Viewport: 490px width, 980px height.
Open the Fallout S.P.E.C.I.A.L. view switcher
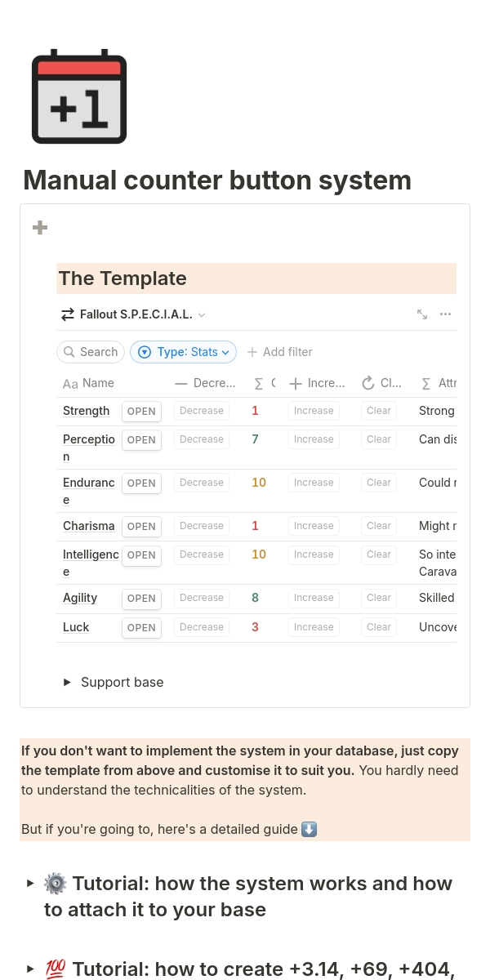coord(133,314)
